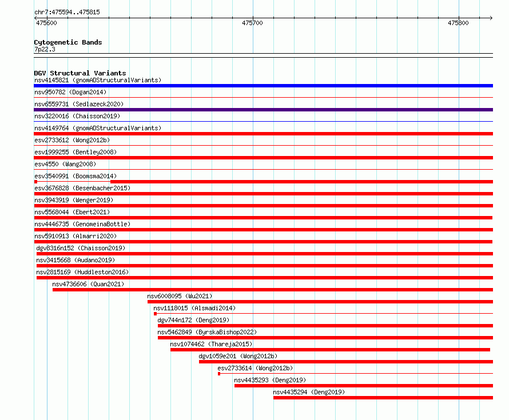Click the chr7:475594..475815 coordinates text
Screen dimensions: 509x420
[67, 12]
